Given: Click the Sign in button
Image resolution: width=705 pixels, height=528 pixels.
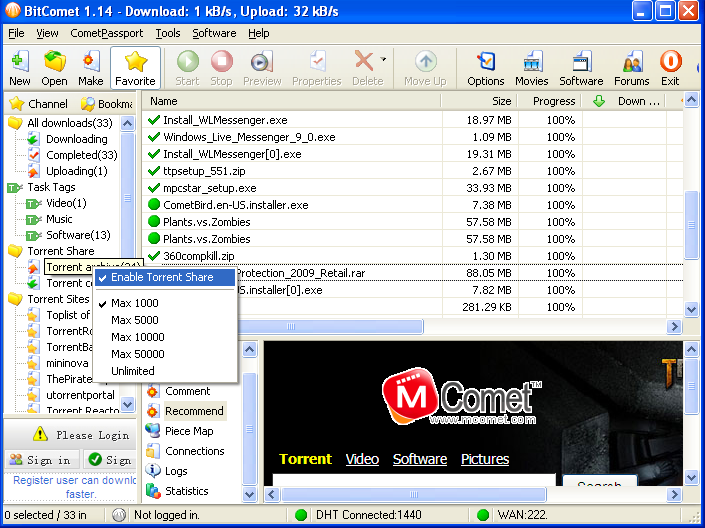Looking at the screenshot, I should 41,460.
